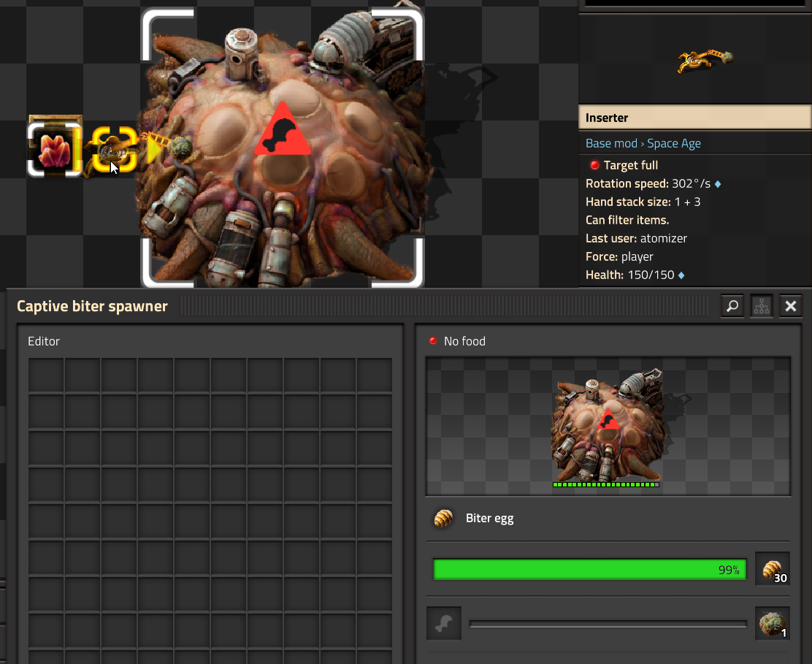The width and height of the screenshot is (812, 664).
Task: Click the bioflux input slot showing 1
Action: 773,624
